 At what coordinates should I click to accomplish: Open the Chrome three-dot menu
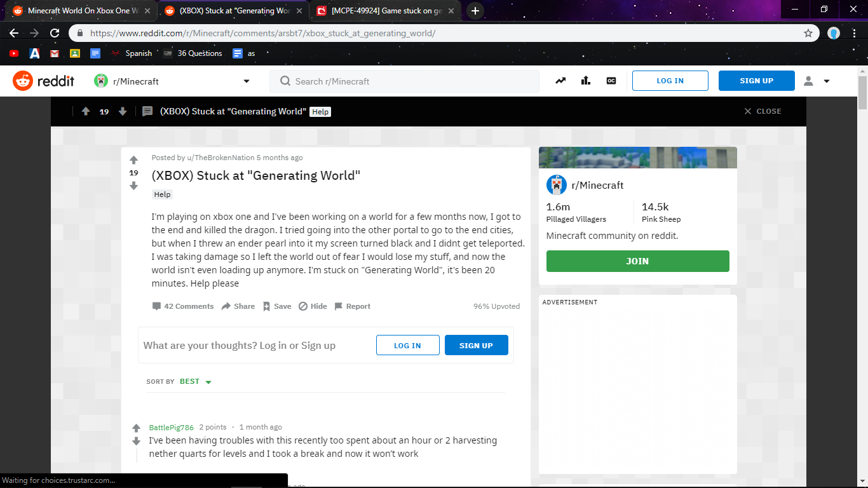tap(855, 33)
